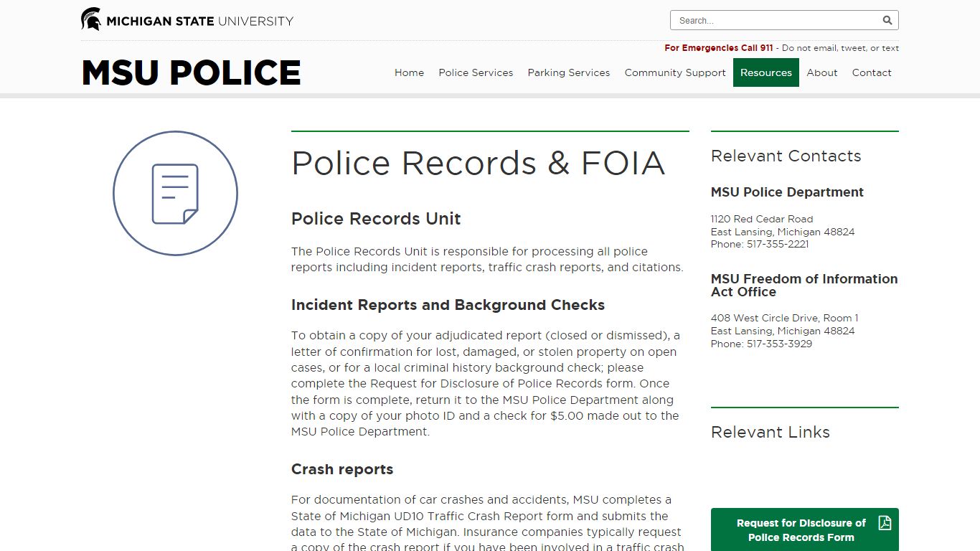The width and height of the screenshot is (980, 551).
Task: Click the circular document page icon
Action: (175, 193)
